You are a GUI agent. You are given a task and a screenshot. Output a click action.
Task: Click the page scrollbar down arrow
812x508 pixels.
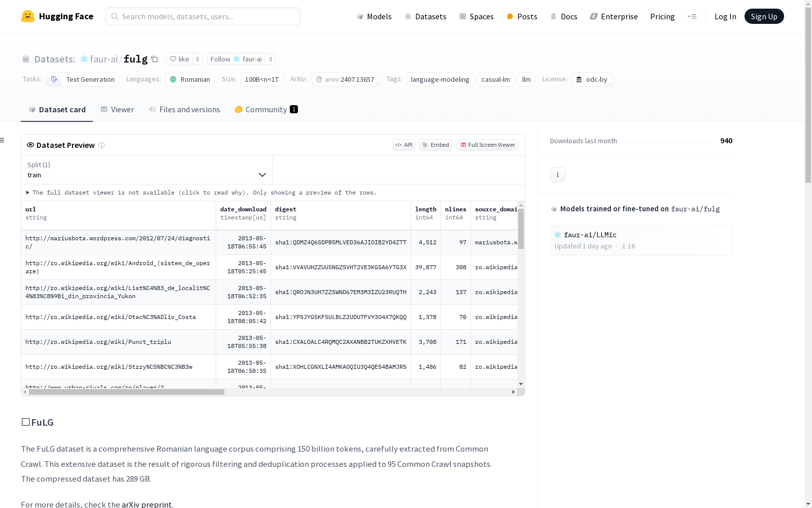coord(808,504)
